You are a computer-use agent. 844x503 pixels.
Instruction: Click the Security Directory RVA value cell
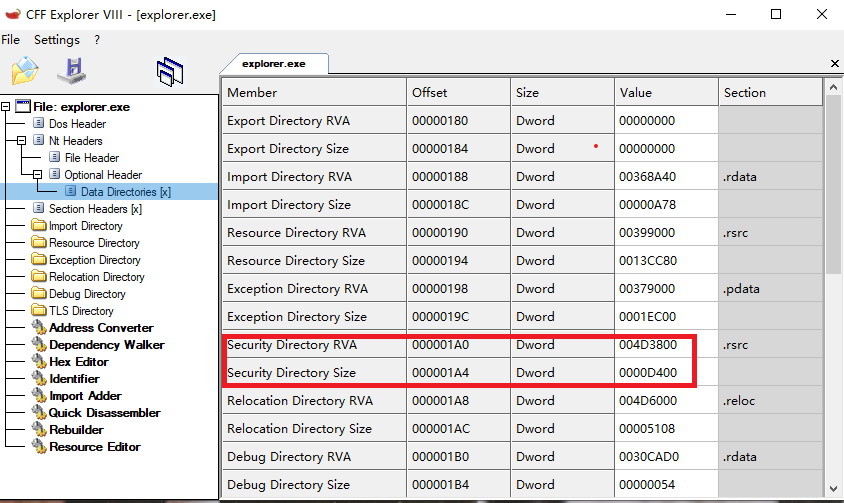(x=665, y=345)
